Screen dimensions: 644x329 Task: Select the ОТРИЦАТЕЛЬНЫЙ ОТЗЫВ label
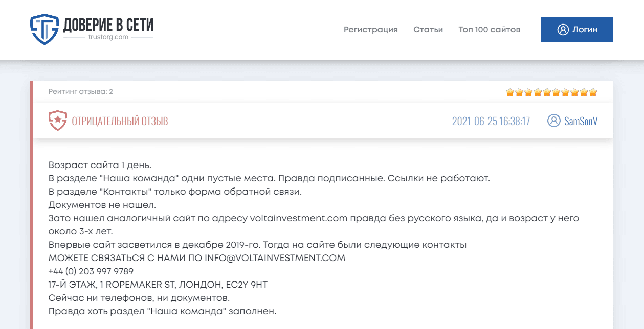coord(120,121)
